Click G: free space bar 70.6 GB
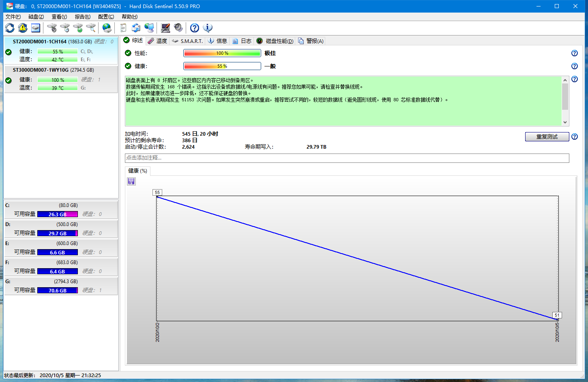This screenshot has width=588, height=382. (58, 290)
